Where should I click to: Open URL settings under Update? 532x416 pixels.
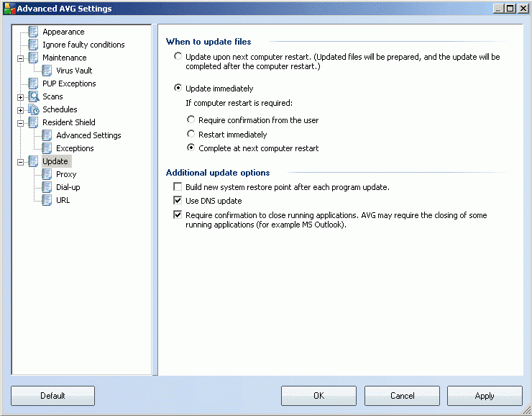[x=63, y=200]
